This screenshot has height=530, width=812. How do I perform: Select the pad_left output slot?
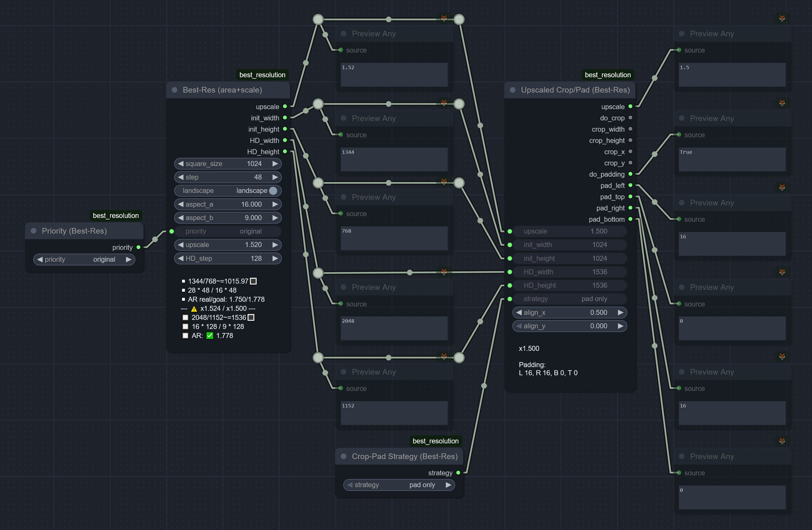point(630,185)
